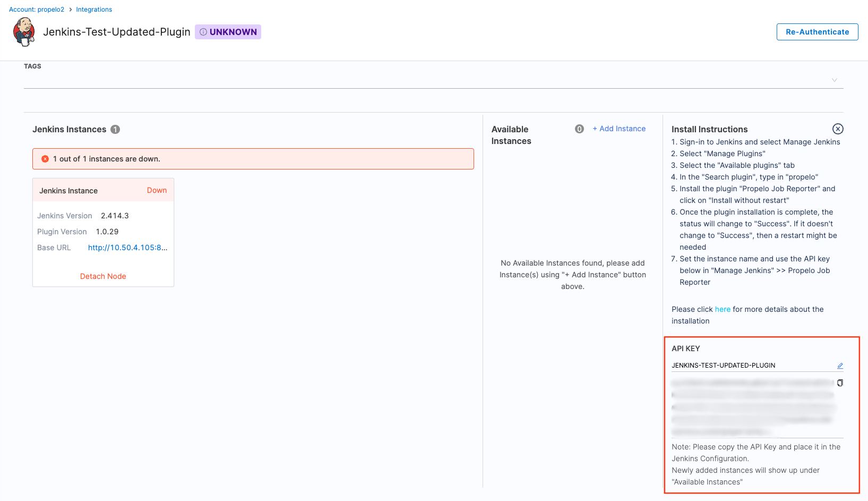Click the red error icon in alert banner
Viewport: 868px width, 501px height.
click(45, 159)
